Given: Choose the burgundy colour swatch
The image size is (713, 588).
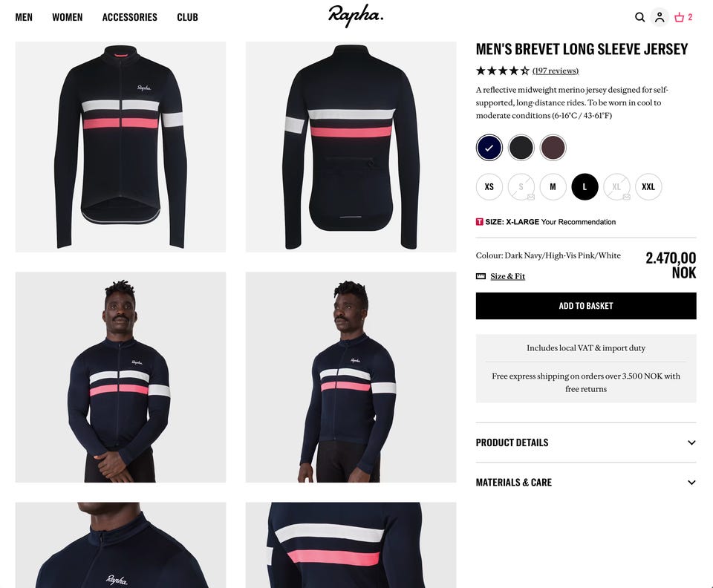Looking at the screenshot, I should coord(553,148).
